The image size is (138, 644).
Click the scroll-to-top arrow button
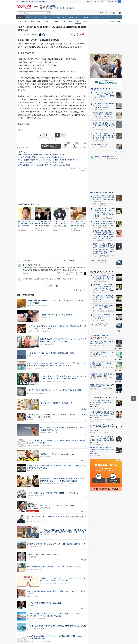click(133, 398)
